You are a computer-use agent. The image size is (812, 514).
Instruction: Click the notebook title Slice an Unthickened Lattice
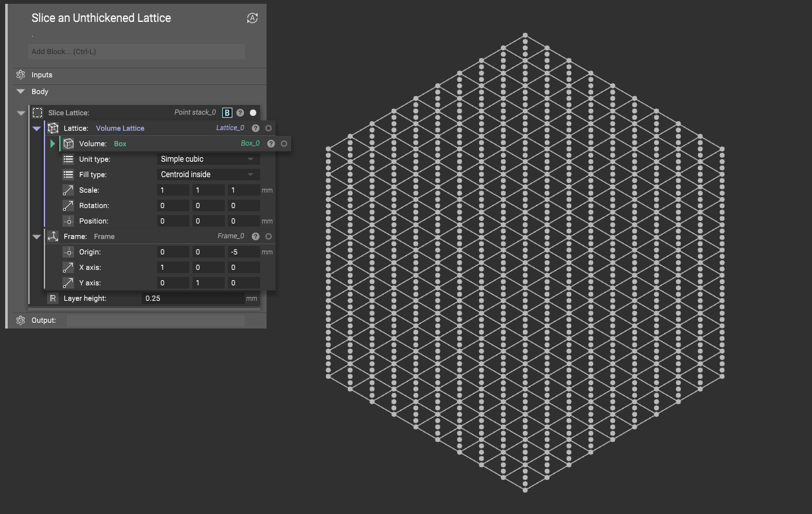point(101,18)
